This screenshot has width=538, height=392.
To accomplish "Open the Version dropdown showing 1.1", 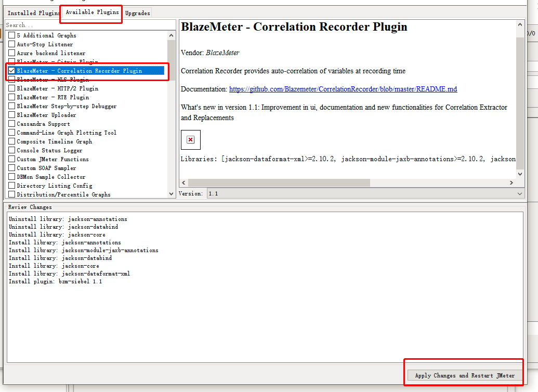I will point(365,193).
